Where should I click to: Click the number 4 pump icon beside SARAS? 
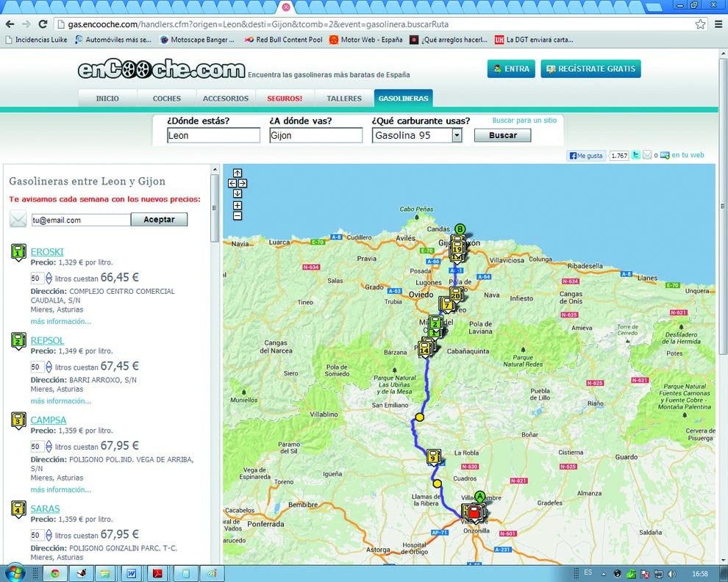click(18, 509)
